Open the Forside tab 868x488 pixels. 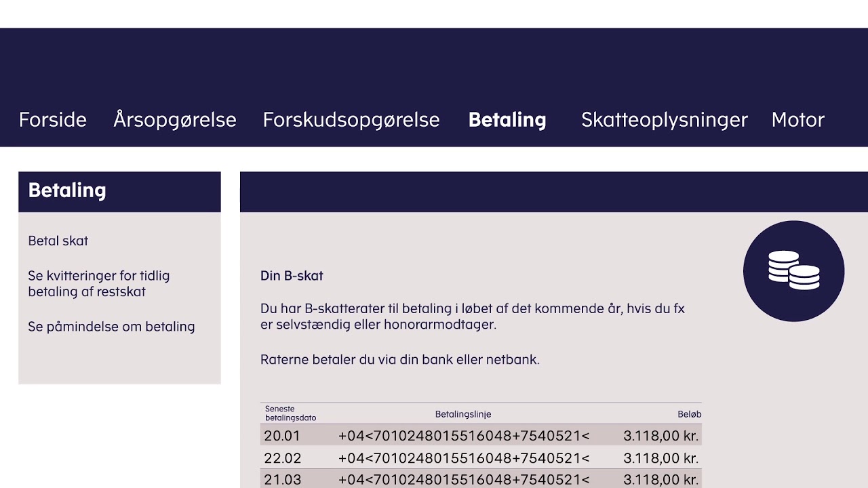(x=53, y=120)
